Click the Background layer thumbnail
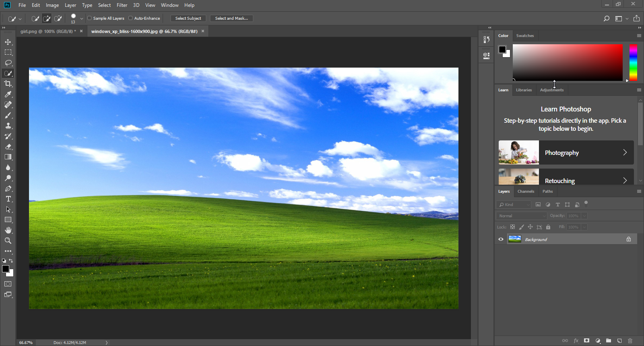 pyautogui.click(x=515, y=239)
